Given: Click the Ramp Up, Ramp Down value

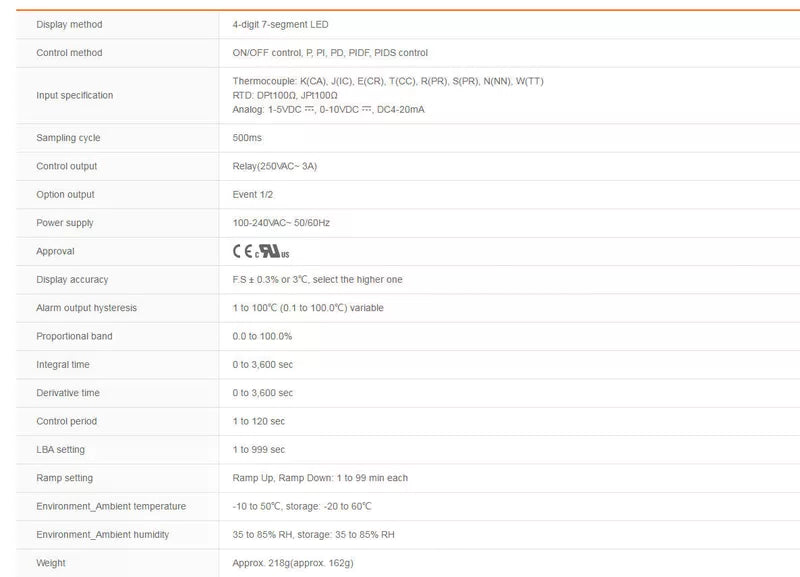Looking at the screenshot, I should pyautogui.click(x=320, y=478).
